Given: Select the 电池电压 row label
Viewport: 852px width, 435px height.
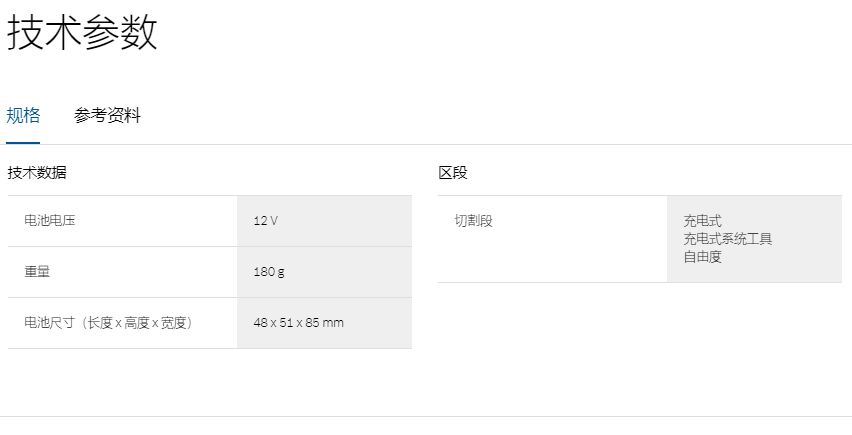Looking at the screenshot, I should (x=50, y=220).
